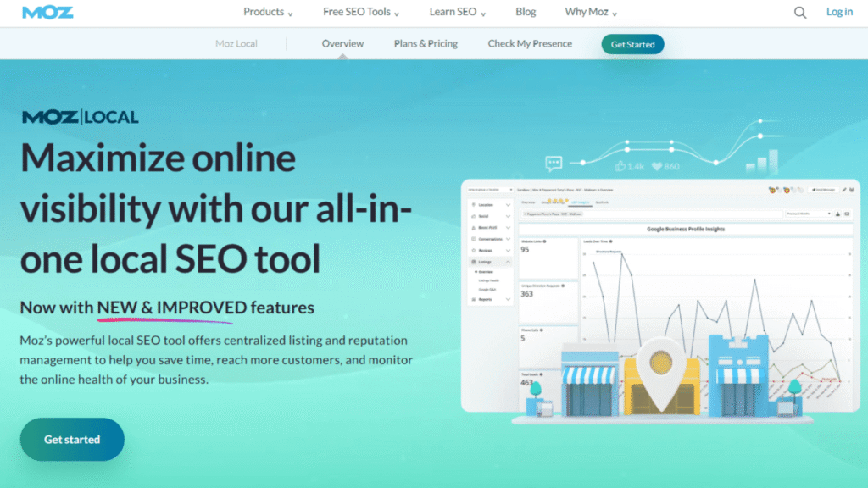Screen dimensions: 868x488
Task: Open the Why Moz dropdown
Action: coord(591,12)
